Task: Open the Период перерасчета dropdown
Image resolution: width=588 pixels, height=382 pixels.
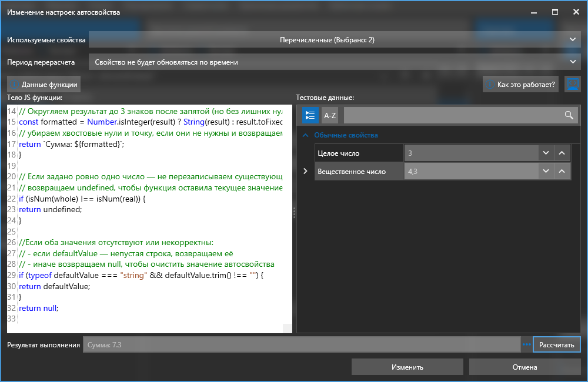Action: coord(574,62)
